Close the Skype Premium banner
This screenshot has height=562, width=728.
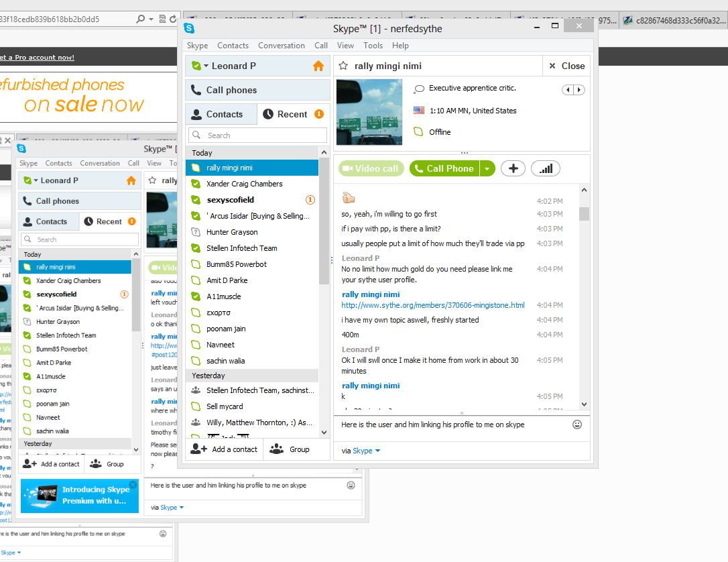[133, 484]
